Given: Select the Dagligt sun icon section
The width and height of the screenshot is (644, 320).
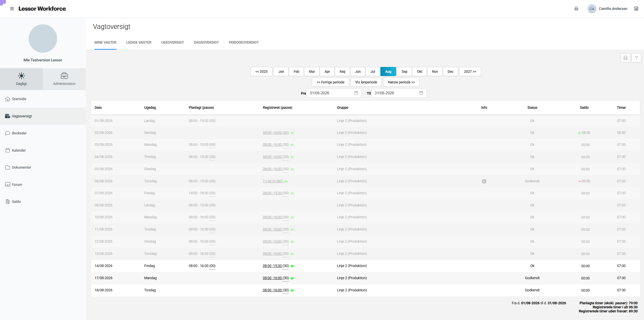Looking at the screenshot, I should [21, 79].
